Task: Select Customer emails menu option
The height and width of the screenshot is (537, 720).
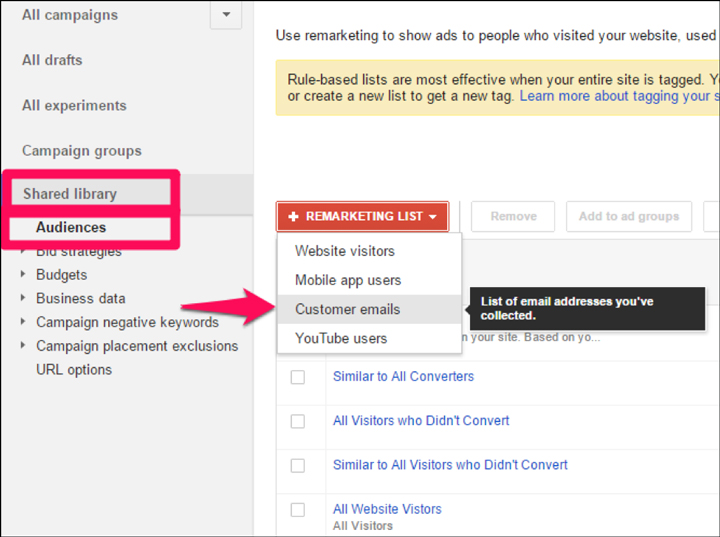Action: 347,309
